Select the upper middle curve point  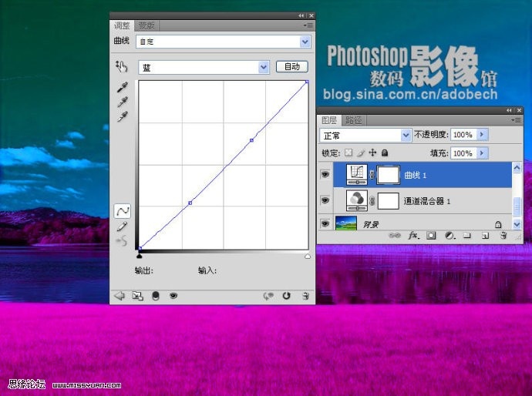pyautogui.click(x=252, y=140)
